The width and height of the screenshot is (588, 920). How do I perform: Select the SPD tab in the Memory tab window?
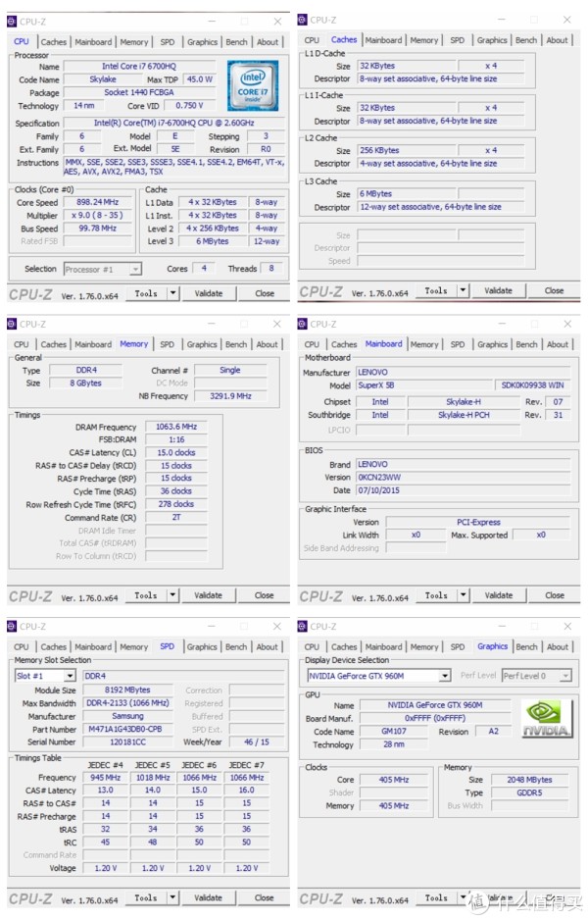[167, 344]
